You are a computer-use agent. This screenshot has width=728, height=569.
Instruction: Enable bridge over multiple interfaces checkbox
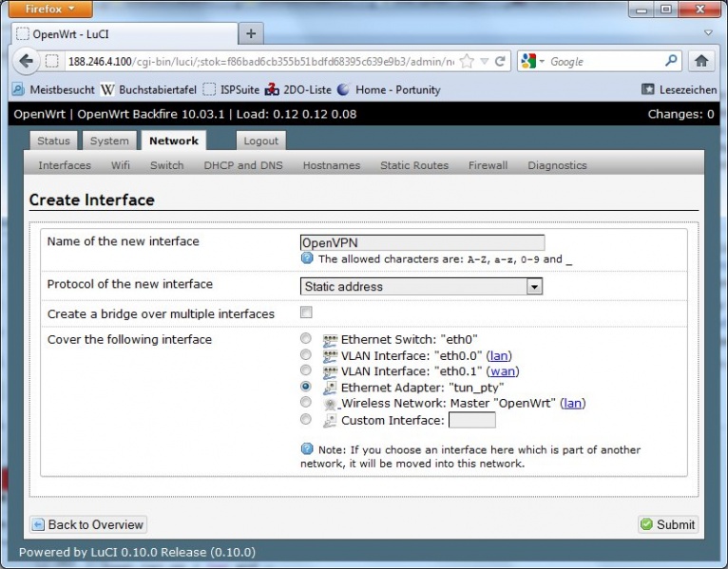pos(306,313)
